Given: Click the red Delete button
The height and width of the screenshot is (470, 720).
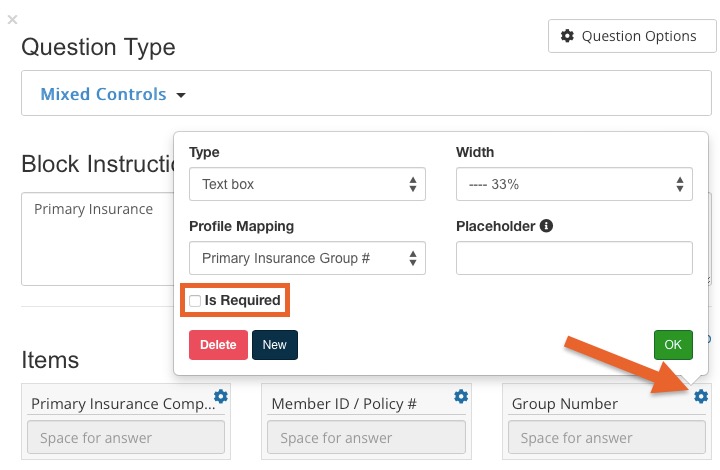Looking at the screenshot, I should pos(218,345).
